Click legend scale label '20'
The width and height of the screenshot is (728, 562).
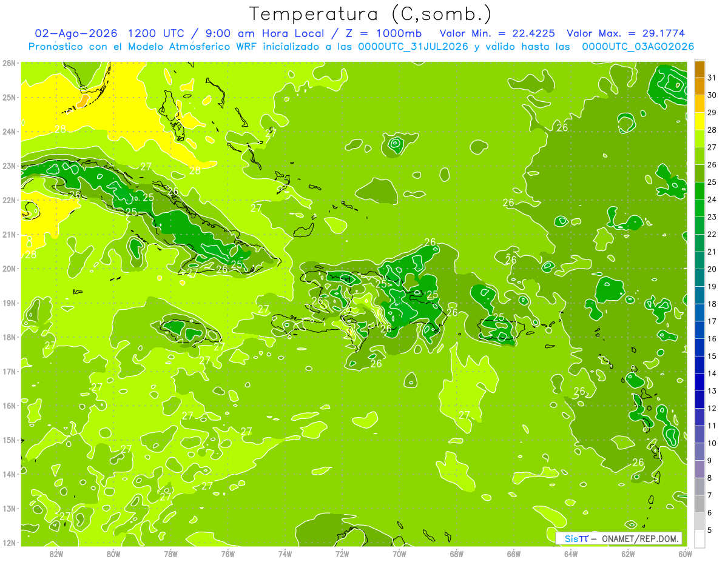coord(712,269)
